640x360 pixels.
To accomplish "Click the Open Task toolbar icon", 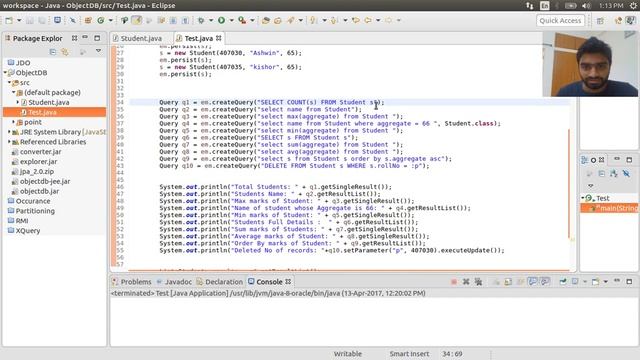I will [x=278, y=20].
